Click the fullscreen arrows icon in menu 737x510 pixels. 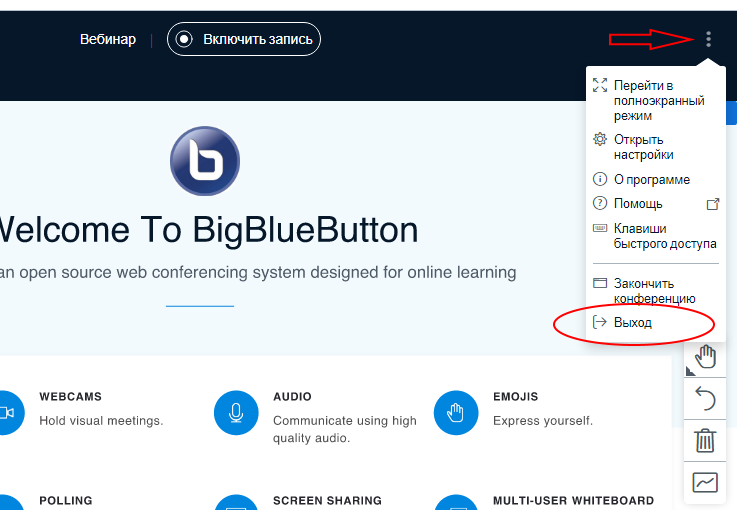[600, 85]
